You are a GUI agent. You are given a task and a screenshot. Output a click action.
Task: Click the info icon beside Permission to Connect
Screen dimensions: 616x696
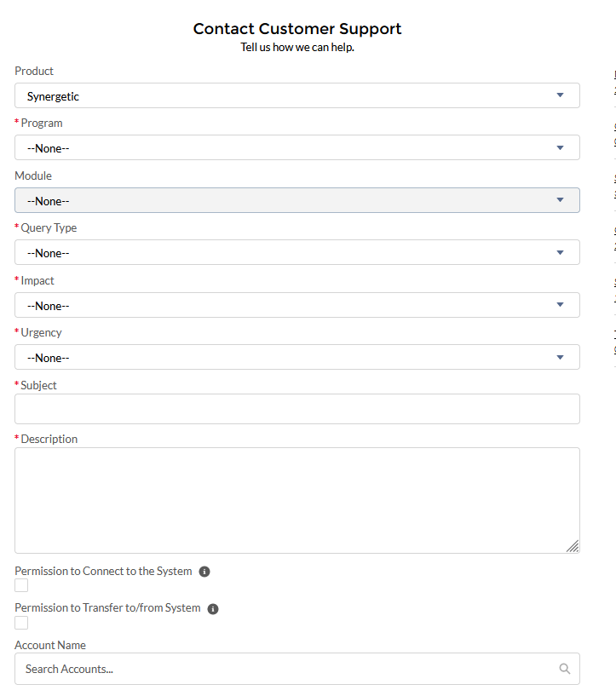pyautogui.click(x=204, y=571)
